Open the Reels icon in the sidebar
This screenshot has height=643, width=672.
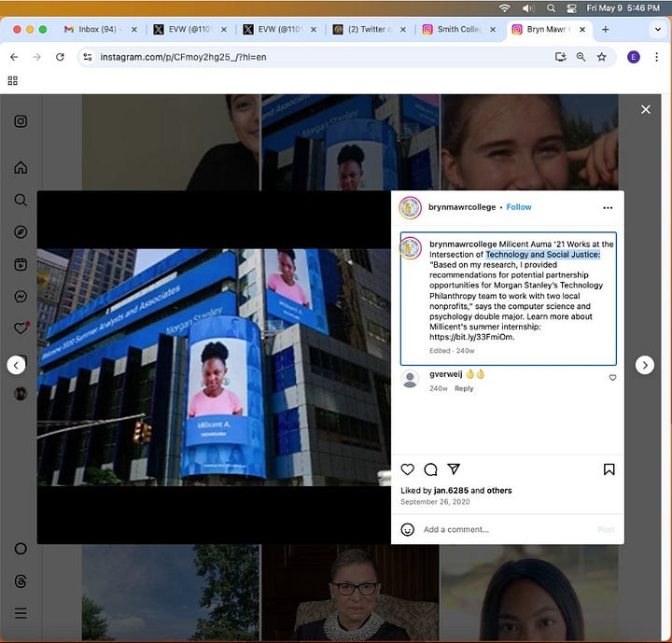coord(21,264)
